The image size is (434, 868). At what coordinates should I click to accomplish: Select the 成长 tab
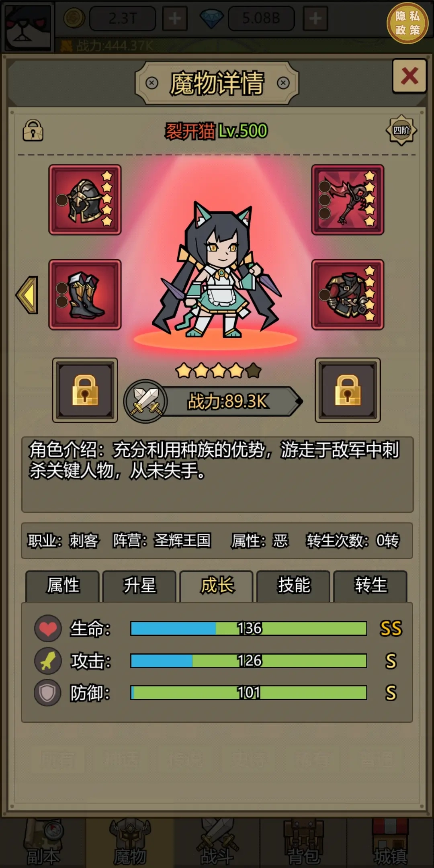217,585
